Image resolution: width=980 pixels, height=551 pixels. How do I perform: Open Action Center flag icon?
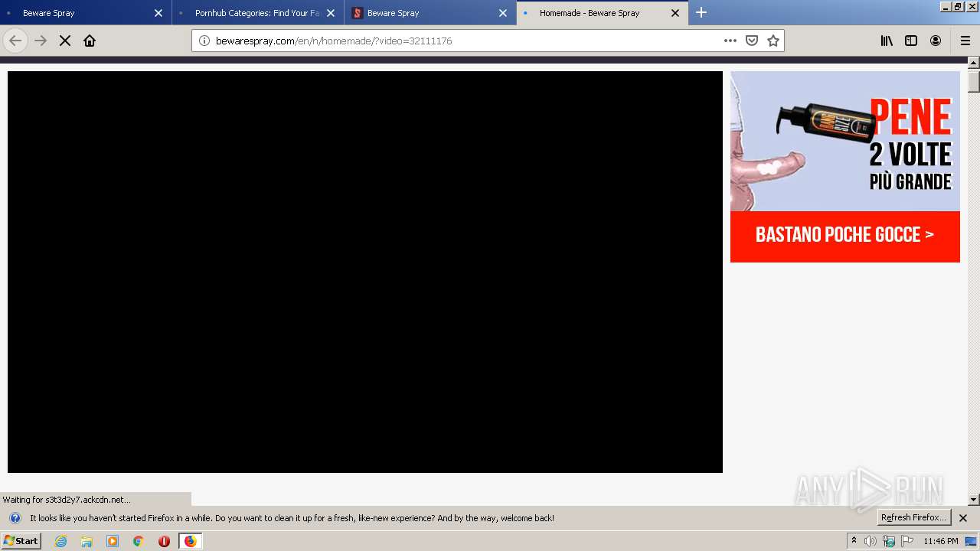point(907,541)
